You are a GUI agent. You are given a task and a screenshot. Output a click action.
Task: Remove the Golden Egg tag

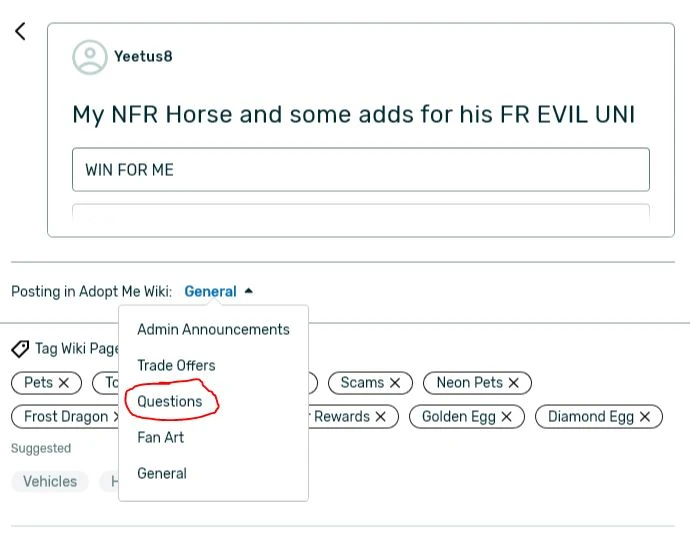click(506, 417)
